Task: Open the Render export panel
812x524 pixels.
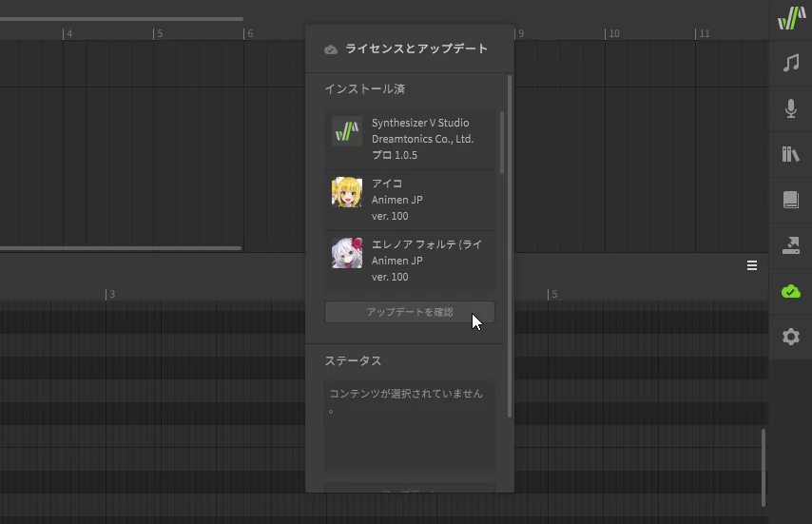Action: pyautogui.click(x=791, y=245)
